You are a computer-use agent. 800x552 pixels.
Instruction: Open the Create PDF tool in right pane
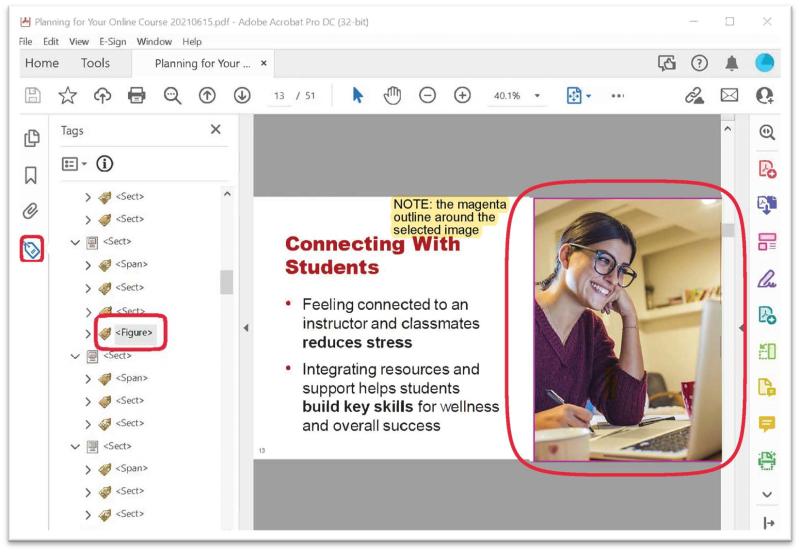click(767, 169)
